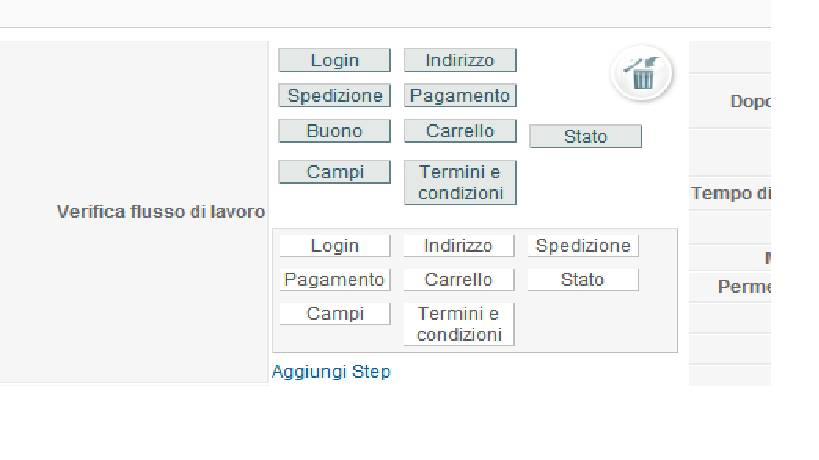
Task: Select the white Spedizione workflow step
Action: [583, 245]
